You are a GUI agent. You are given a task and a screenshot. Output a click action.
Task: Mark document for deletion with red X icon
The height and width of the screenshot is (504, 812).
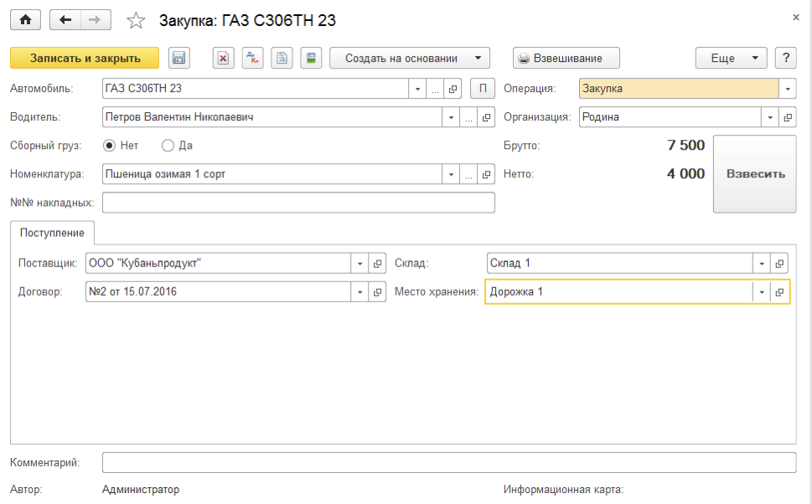pos(223,58)
